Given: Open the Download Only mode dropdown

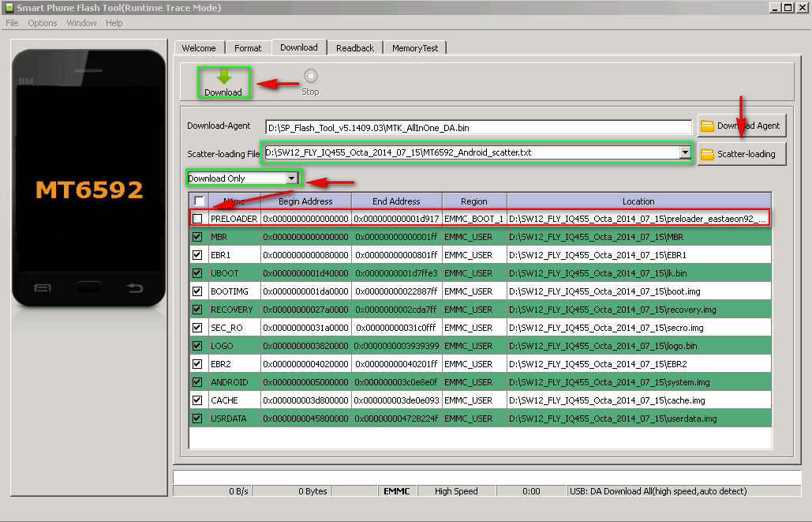Looking at the screenshot, I should coord(291,178).
